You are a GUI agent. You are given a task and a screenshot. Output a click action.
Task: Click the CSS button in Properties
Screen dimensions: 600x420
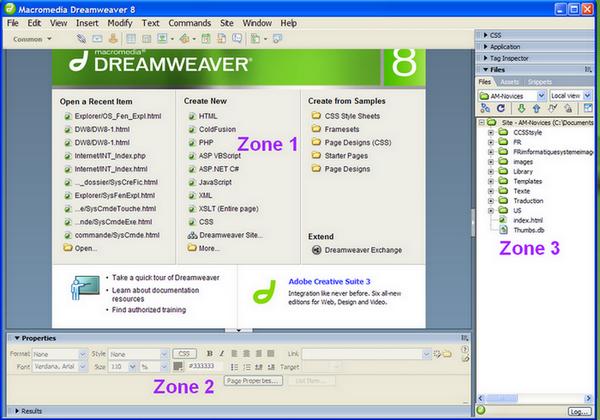coord(184,353)
